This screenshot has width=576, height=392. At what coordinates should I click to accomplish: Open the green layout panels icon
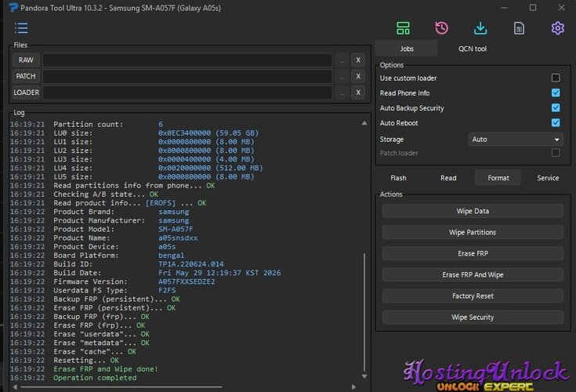pyautogui.click(x=403, y=28)
